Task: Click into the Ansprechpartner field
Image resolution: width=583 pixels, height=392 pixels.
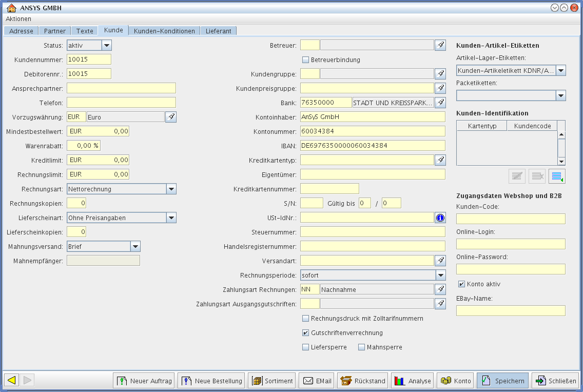Action: pyautogui.click(x=121, y=88)
